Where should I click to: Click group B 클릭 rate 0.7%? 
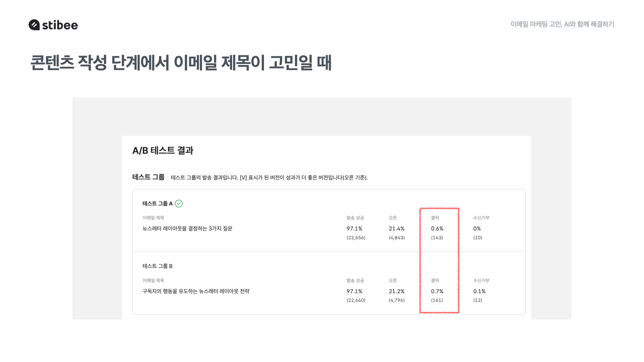coord(437,291)
